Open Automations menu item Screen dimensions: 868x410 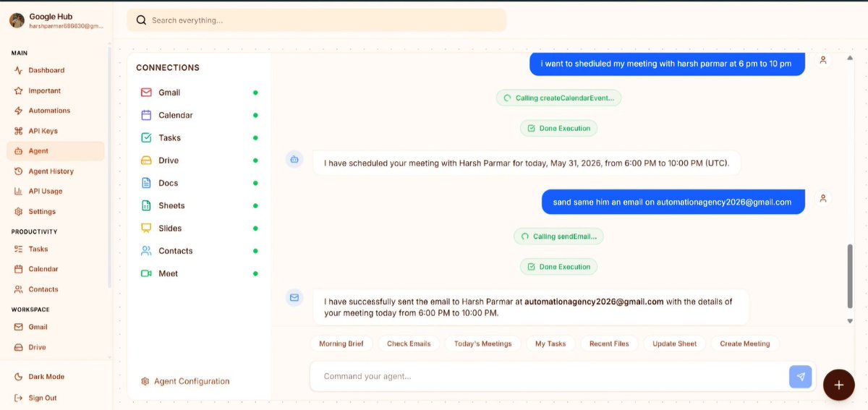coord(56,111)
